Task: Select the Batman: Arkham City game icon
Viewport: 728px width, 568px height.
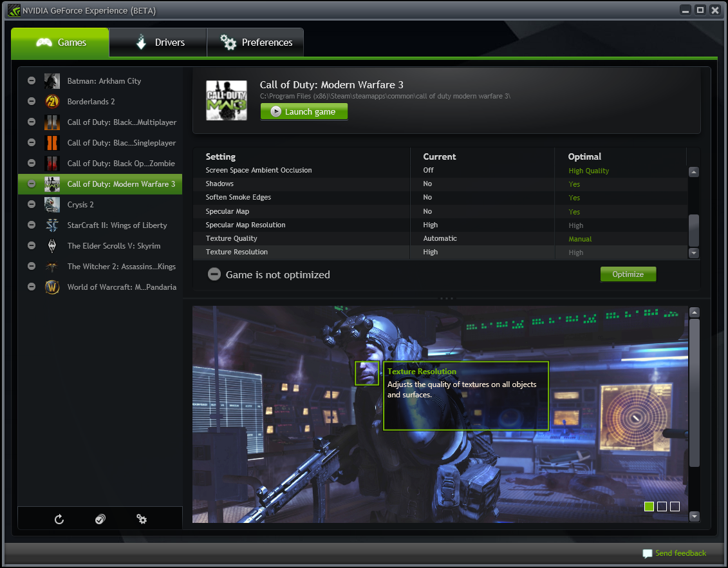Action: (51, 80)
